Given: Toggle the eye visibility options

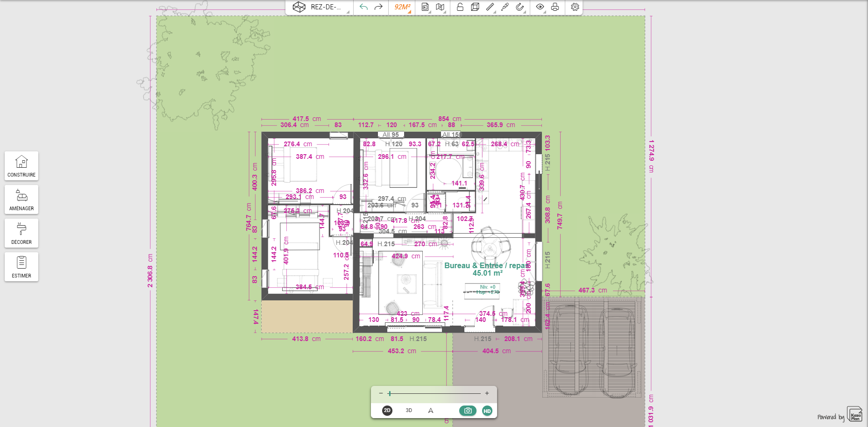Looking at the screenshot, I should coord(540,7).
